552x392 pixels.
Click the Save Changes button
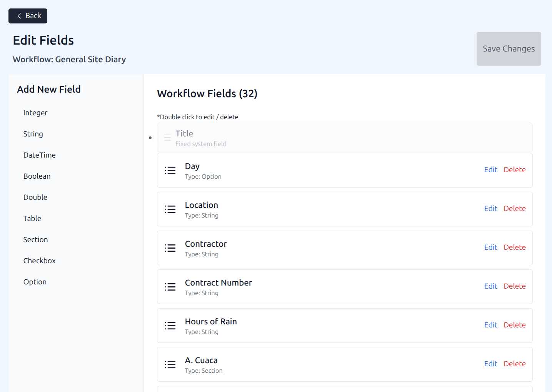pyautogui.click(x=509, y=49)
